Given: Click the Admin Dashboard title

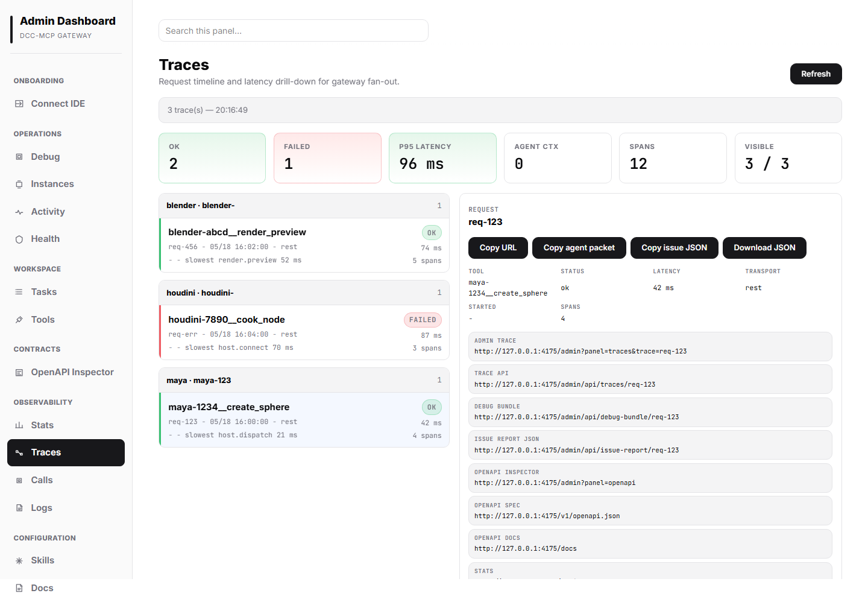Looking at the screenshot, I should pos(68,21).
